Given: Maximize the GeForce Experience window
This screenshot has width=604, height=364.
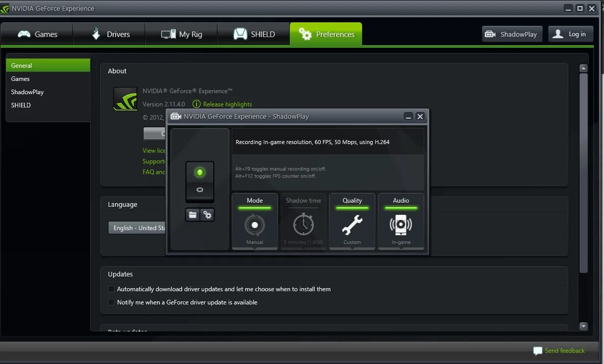Looking at the screenshot, I should pyautogui.click(x=580, y=8).
